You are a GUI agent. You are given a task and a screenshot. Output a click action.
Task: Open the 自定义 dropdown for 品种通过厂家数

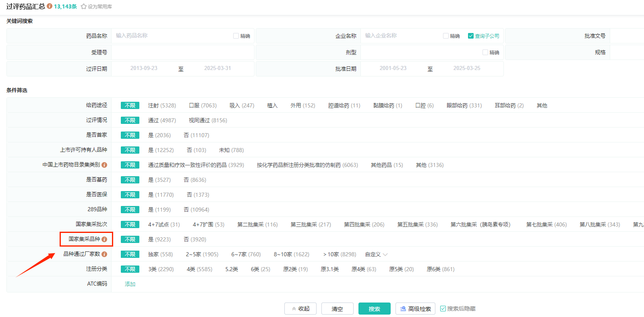click(376, 254)
